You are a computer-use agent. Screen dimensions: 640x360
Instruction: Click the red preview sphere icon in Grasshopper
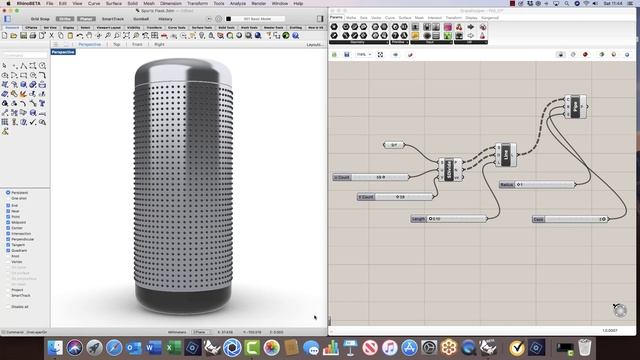click(585, 55)
